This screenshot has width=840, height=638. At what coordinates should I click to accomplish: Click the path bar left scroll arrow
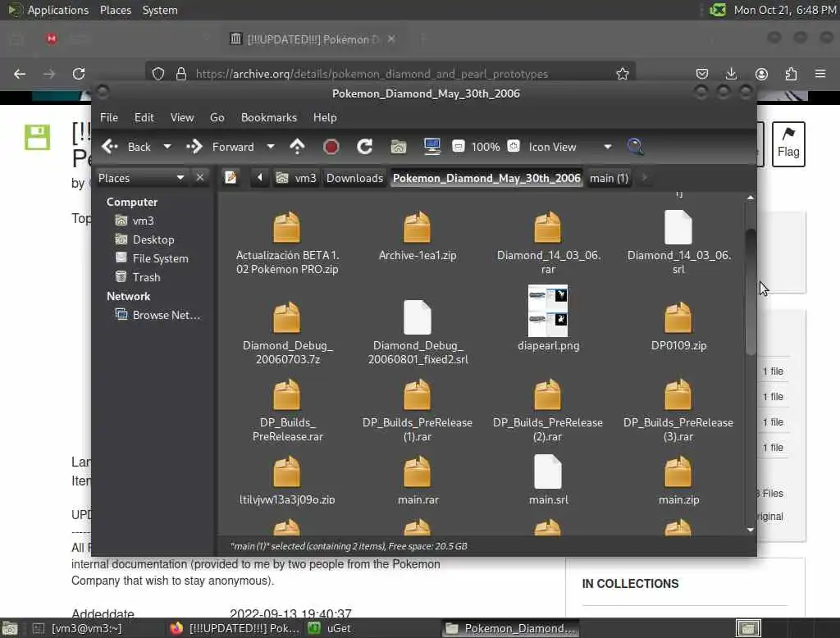pos(260,177)
